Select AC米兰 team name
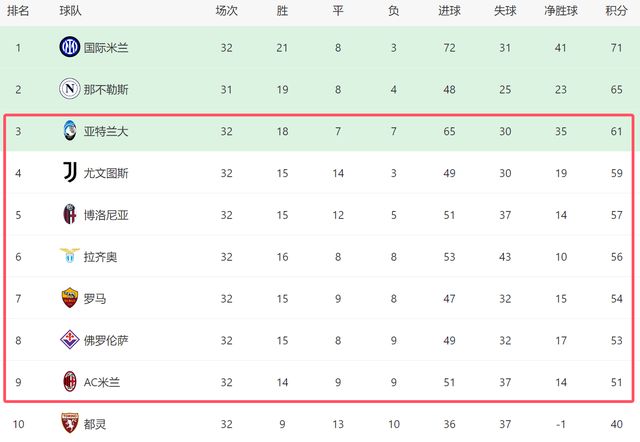 click(102, 382)
